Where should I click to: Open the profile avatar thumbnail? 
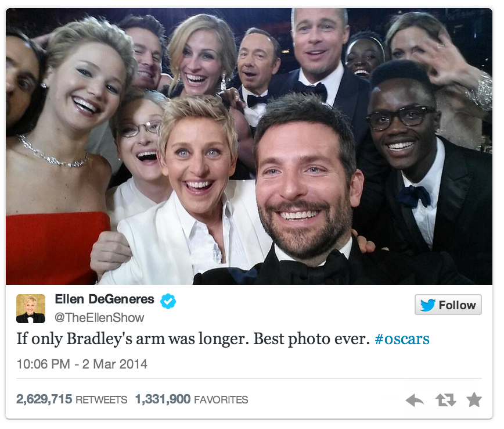(x=31, y=308)
